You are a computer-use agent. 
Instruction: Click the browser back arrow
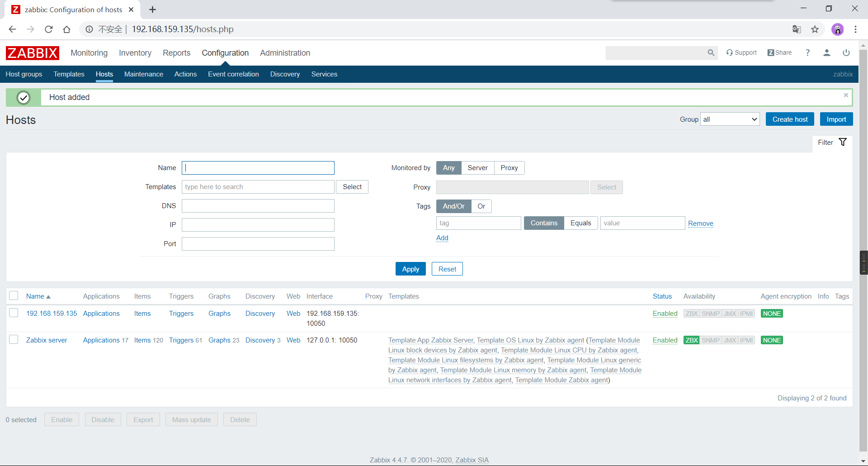pos(12,29)
